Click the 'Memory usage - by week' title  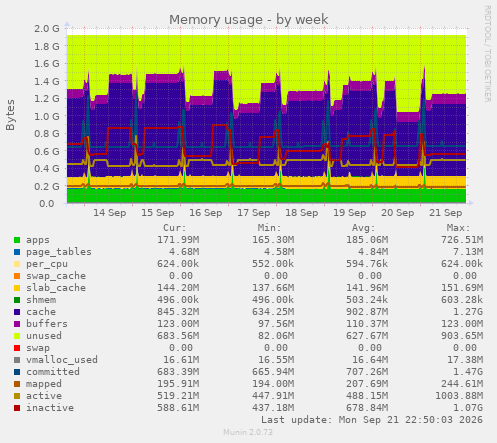(x=249, y=20)
